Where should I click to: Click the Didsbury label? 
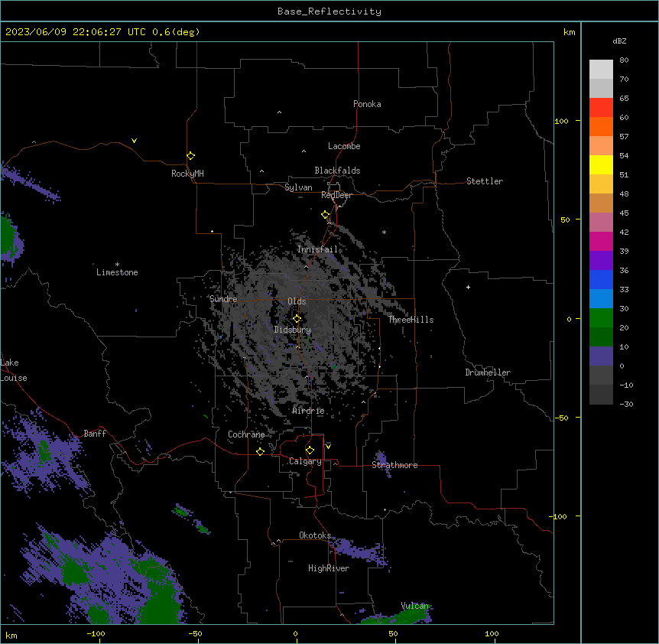(x=293, y=330)
